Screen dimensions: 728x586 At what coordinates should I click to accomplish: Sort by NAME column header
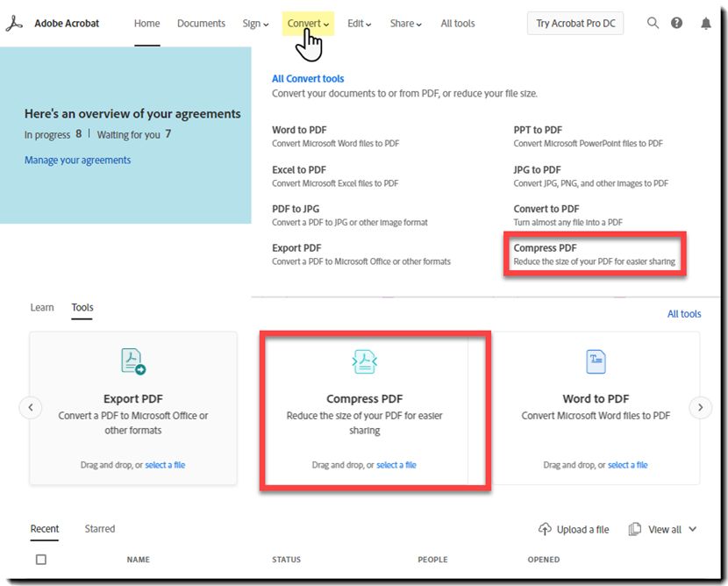[139, 560]
